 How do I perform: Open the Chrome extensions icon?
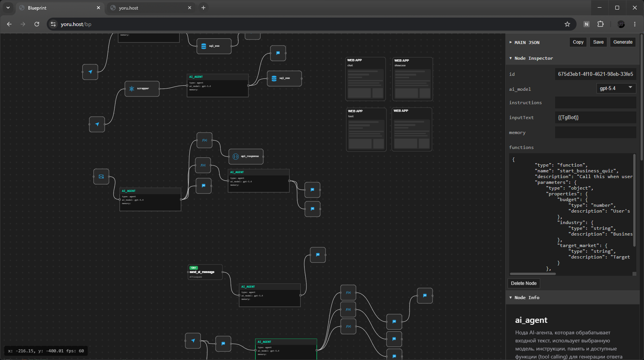tap(600, 24)
